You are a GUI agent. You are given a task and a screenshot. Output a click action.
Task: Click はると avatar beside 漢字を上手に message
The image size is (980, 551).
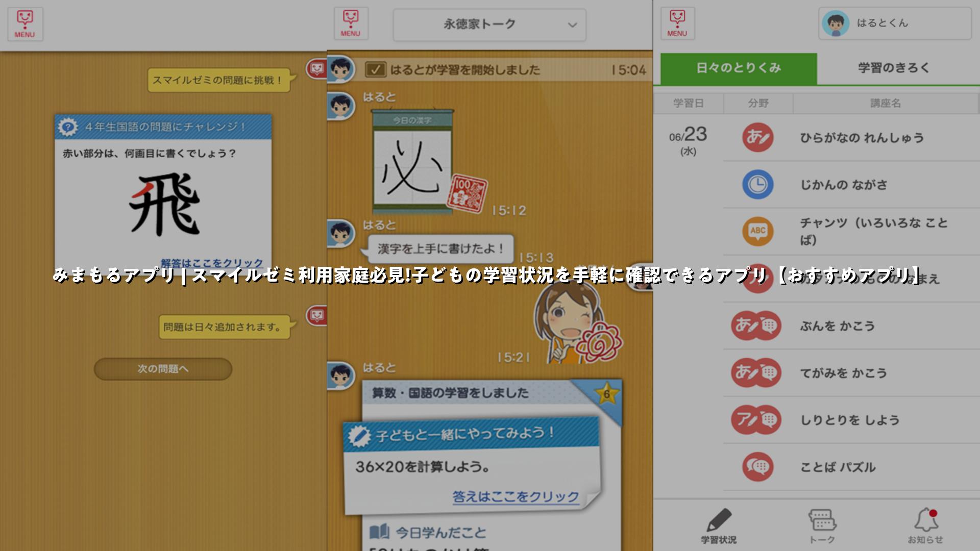coord(340,234)
